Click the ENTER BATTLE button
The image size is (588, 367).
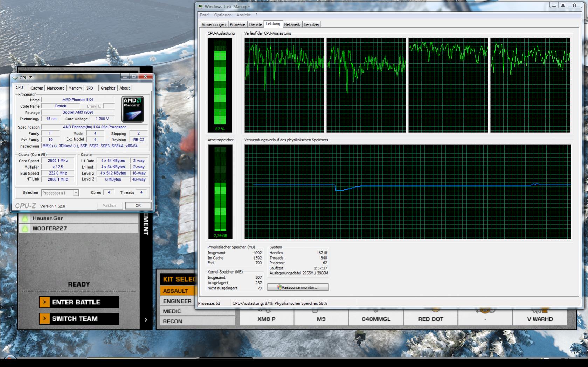[x=79, y=302]
